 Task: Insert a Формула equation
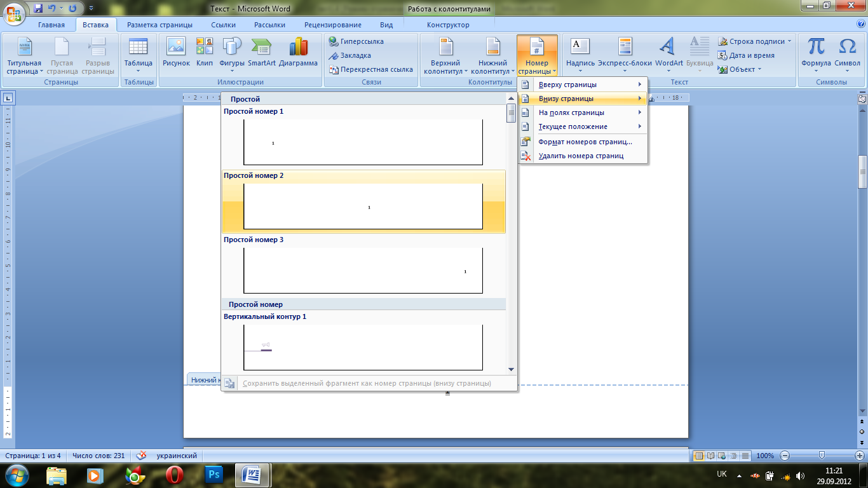(816, 56)
